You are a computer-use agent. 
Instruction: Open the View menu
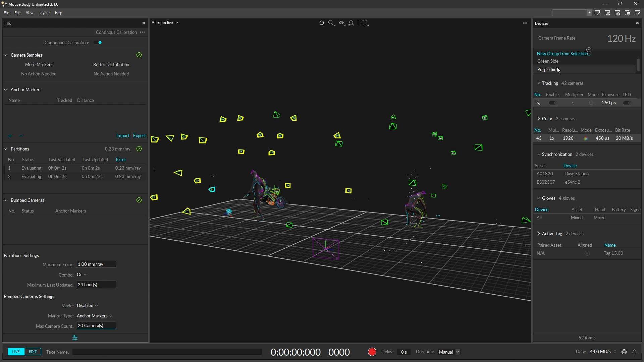point(30,13)
